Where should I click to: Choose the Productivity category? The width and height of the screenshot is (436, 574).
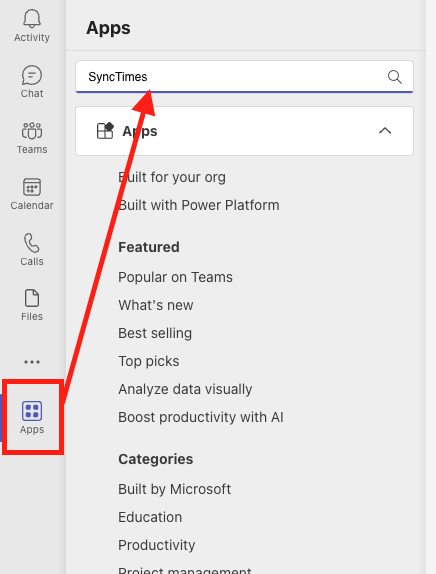point(157,545)
